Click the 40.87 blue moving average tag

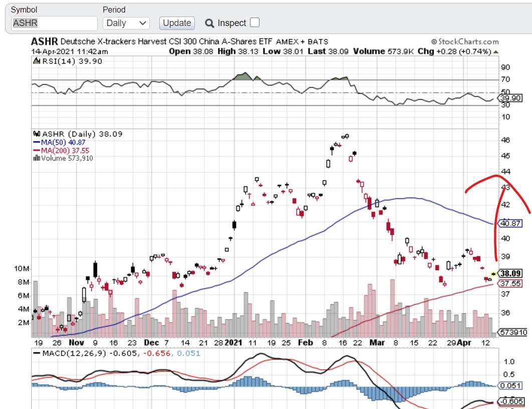tap(511, 223)
